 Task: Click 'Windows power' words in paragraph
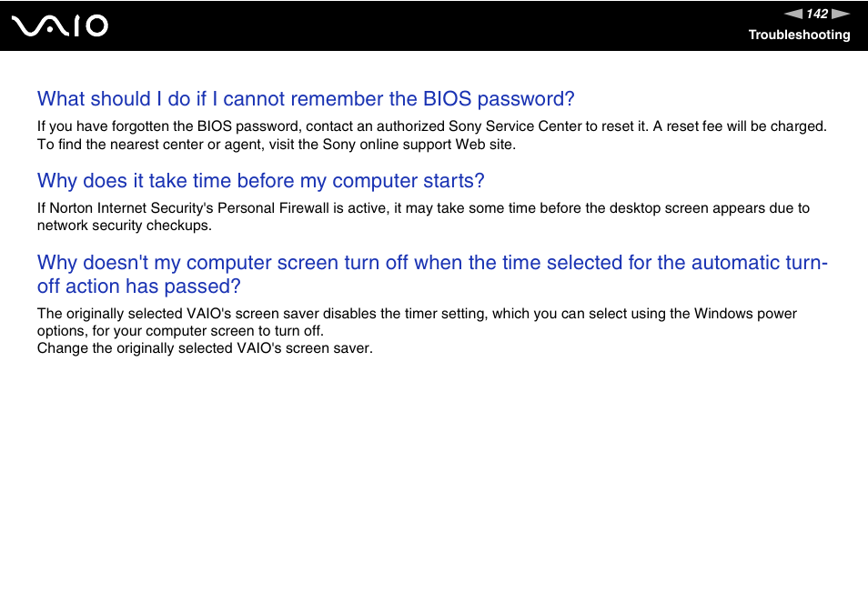[x=745, y=314]
